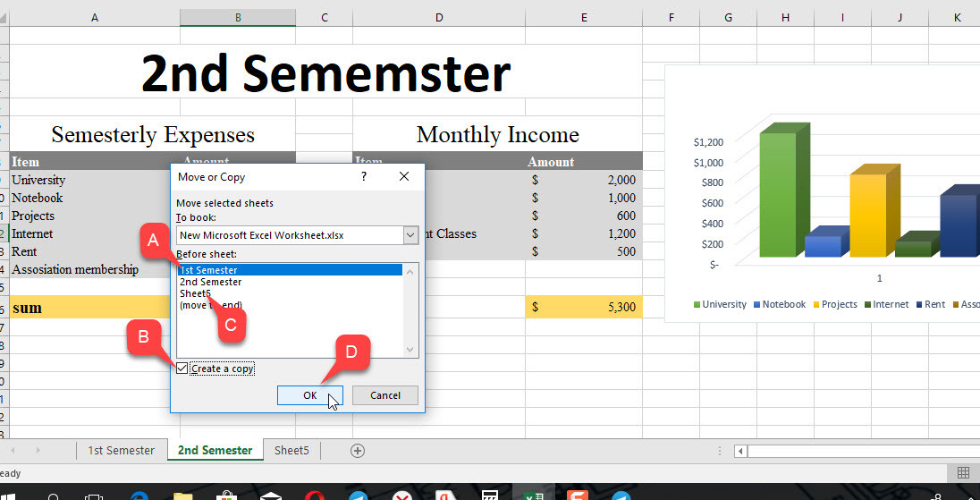Select the 1,000 income amount cell
This screenshot has width=980, height=500.
[584, 198]
